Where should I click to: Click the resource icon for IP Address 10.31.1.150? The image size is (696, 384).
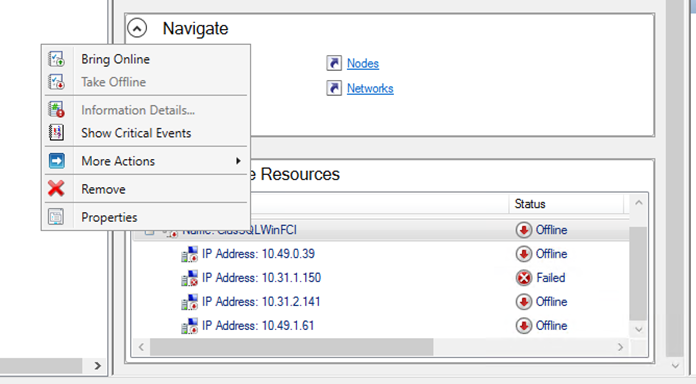(190, 278)
